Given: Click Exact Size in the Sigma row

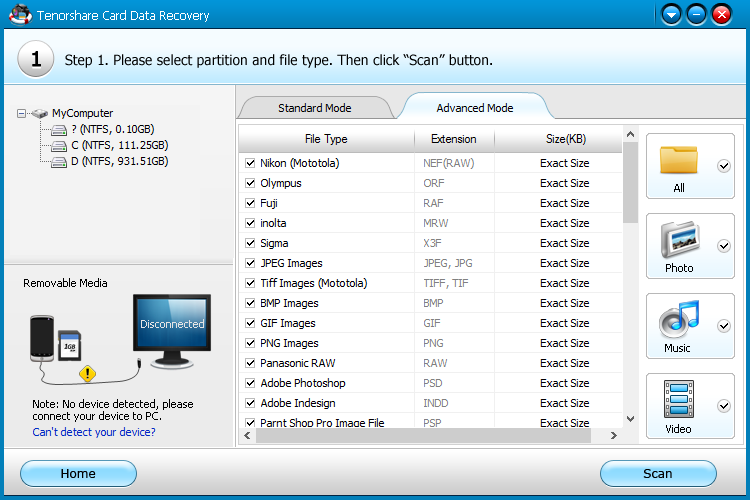Looking at the screenshot, I should tap(564, 243).
